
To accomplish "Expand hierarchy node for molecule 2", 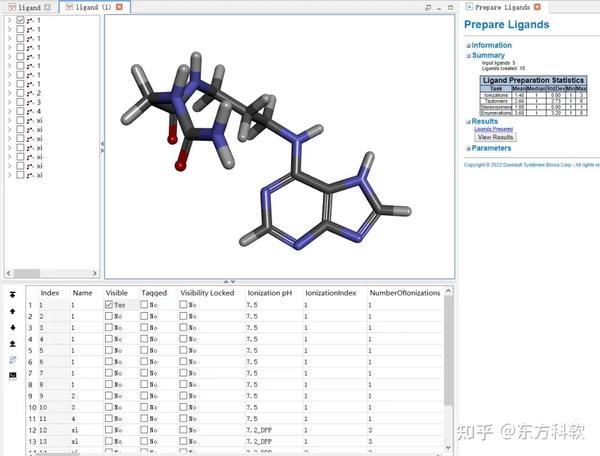I will pyautogui.click(x=10, y=93).
